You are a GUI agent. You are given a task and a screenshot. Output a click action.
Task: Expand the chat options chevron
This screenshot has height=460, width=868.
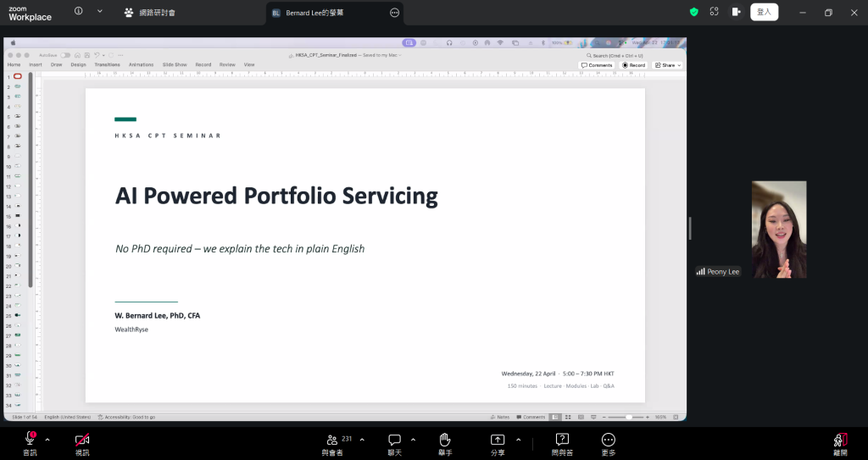[413, 440]
